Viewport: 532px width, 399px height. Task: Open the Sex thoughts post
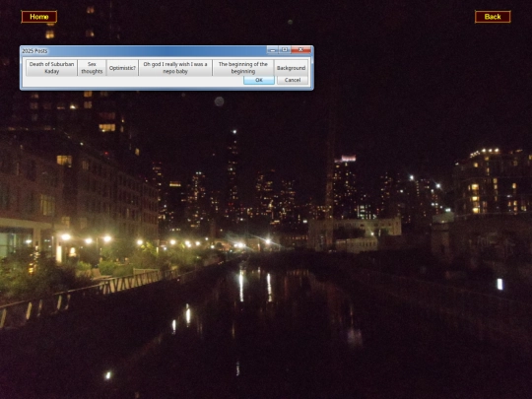(x=92, y=68)
